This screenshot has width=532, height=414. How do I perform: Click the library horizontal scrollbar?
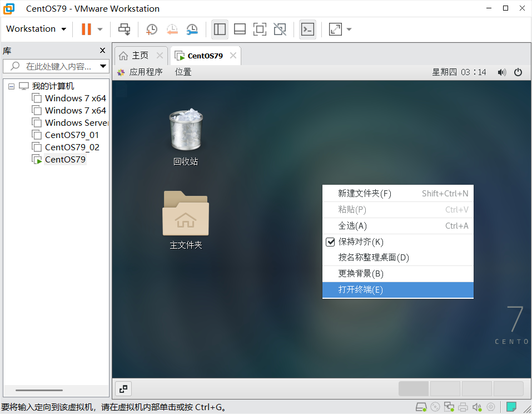[x=39, y=390]
